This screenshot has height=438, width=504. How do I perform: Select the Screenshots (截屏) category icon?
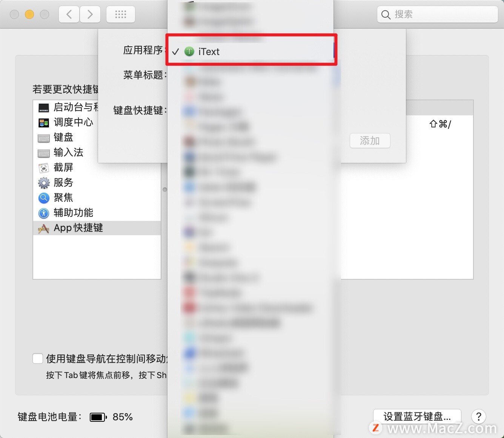[44, 168]
